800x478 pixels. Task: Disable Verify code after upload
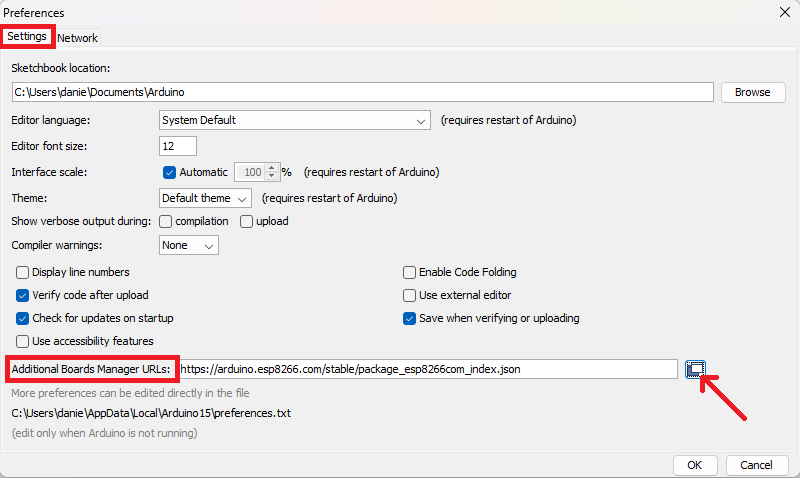22,295
